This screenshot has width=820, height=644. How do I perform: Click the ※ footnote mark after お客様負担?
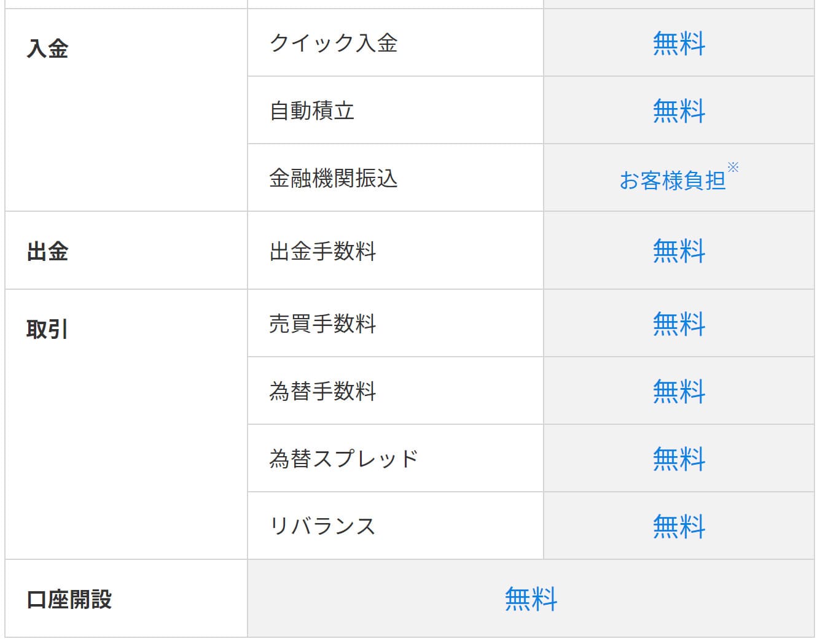pyautogui.click(x=733, y=167)
